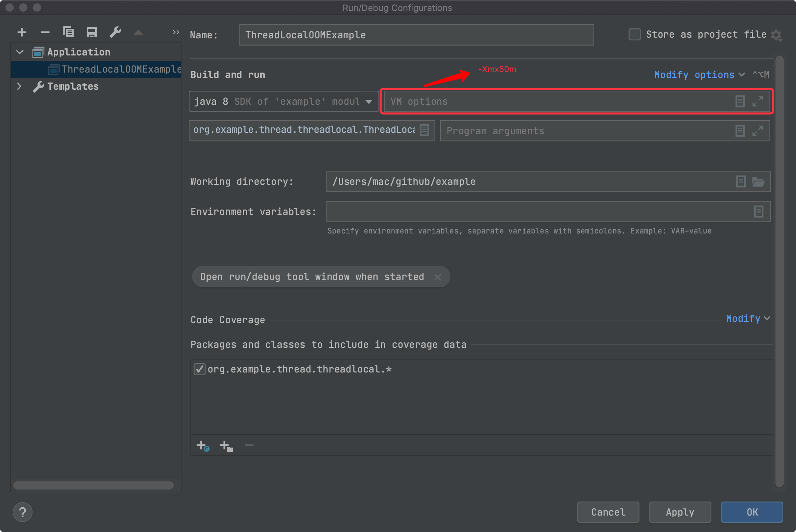
Task: Add package to coverage list
Action: pyautogui.click(x=226, y=446)
